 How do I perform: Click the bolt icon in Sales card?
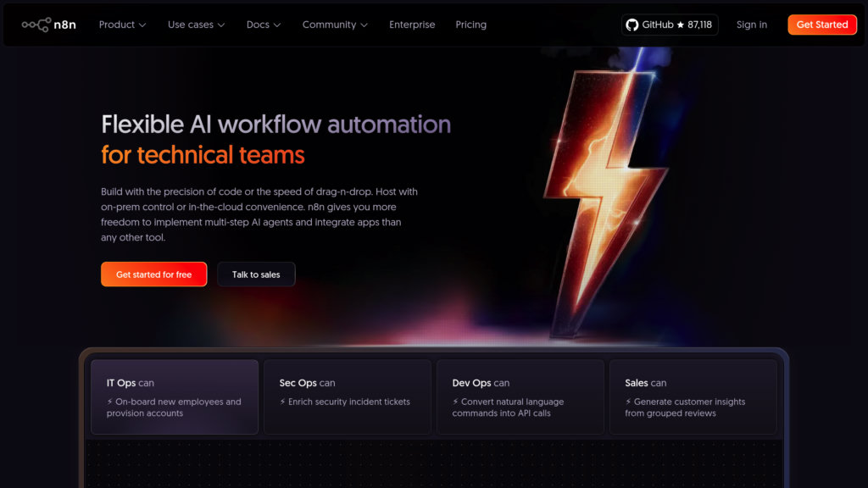tap(629, 402)
